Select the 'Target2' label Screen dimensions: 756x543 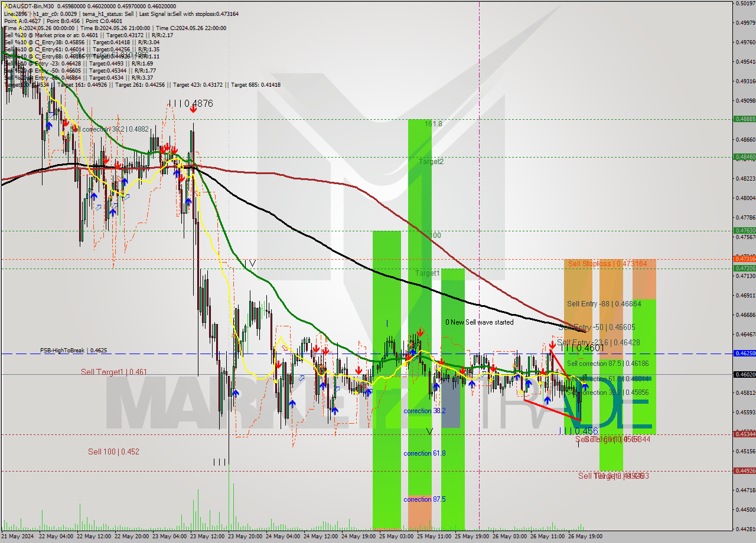click(431, 161)
